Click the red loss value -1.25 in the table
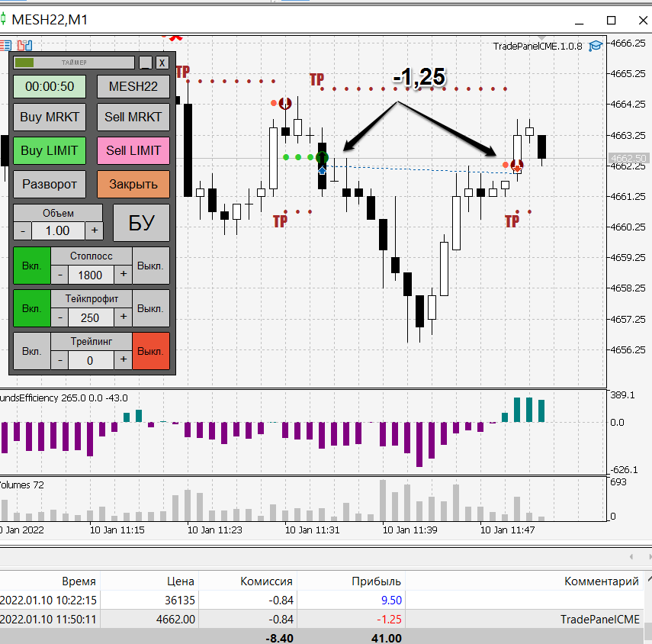The height and width of the screenshot is (644, 652). pos(389,620)
